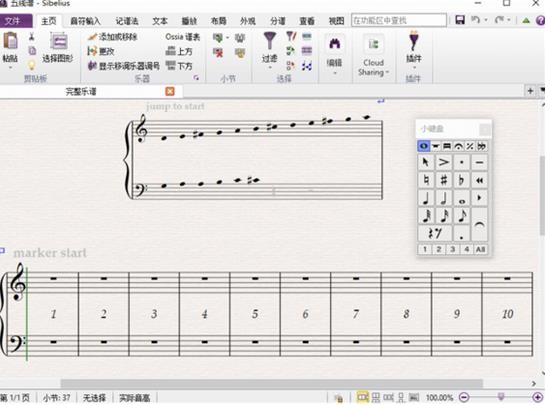Select the natural accidental on keypad
The width and height of the screenshot is (545, 405).
pyautogui.click(x=426, y=180)
